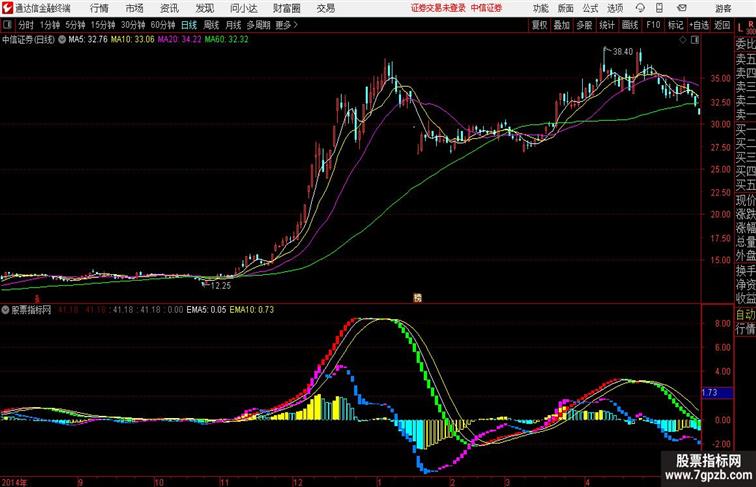Switch to 分时 chart
Screen dimensions: 756x487
(26, 25)
